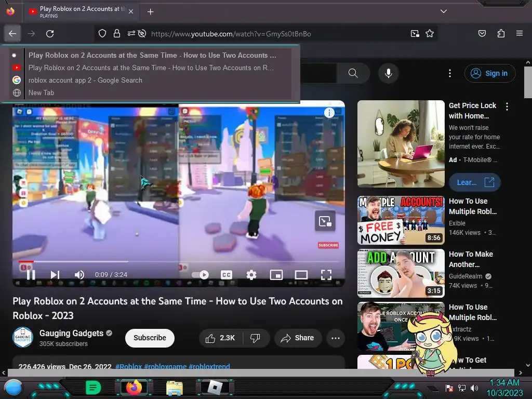Click the video progress bar
Screen dimensions: 532x399
[x=179, y=262]
